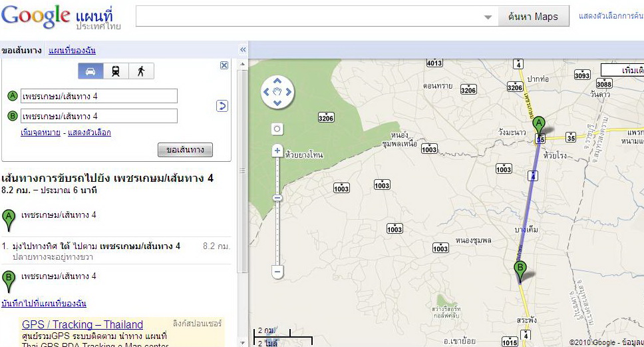Open the แผนที่ของฉัน tab
This screenshot has height=347, width=644.
click(72, 51)
